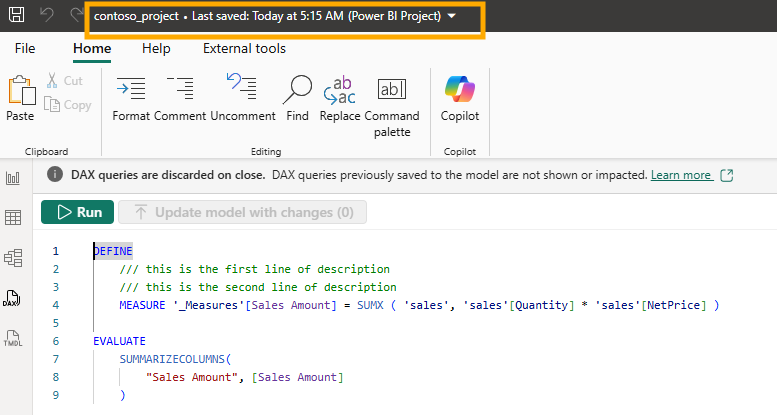This screenshot has height=415, width=777.
Task: Click the info icon in the notification bar
Action: click(x=55, y=175)
